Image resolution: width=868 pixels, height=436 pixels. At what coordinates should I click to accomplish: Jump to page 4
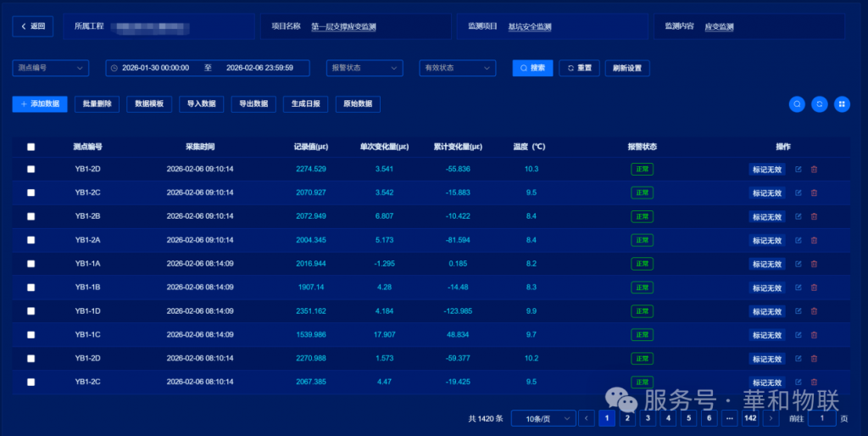tap(668, 418)
